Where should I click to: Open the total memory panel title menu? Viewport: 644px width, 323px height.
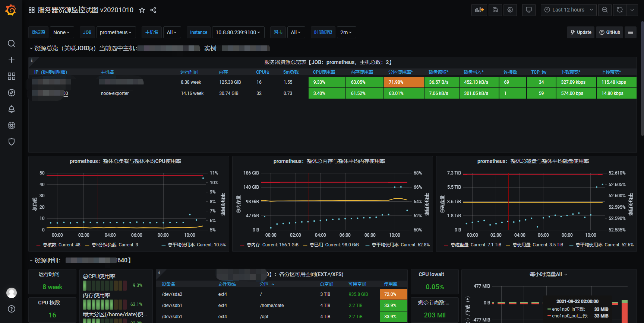click(x=329, y=161)
